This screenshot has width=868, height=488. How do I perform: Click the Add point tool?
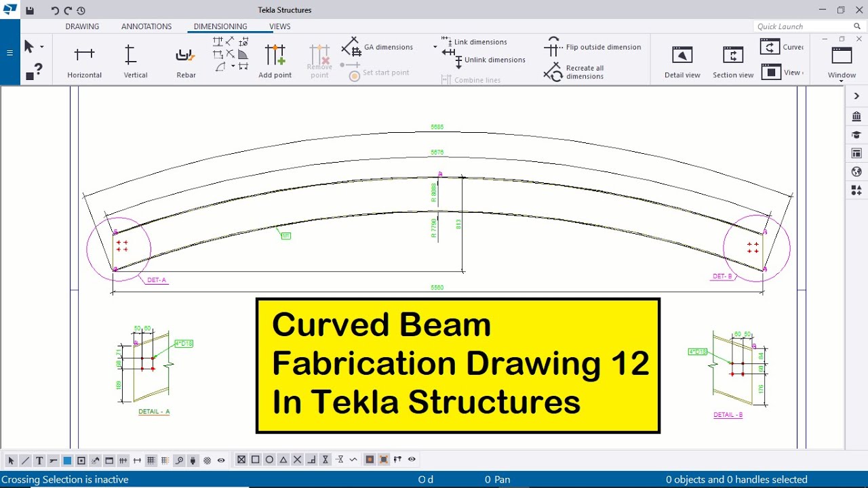pos(275,61)
